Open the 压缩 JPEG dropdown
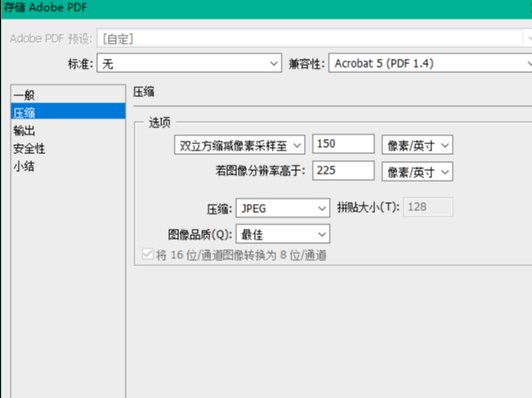 [283, 207]
